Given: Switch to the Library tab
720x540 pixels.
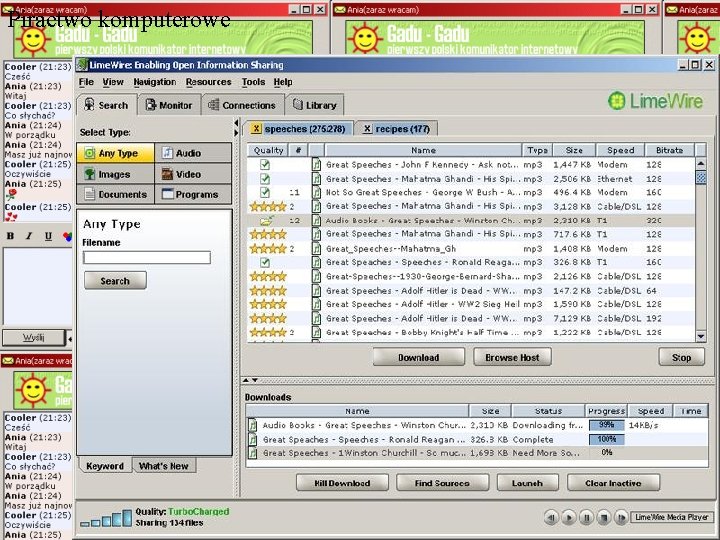Looking at the screenshot, I should pyautogui.click(x=315, y=105).
